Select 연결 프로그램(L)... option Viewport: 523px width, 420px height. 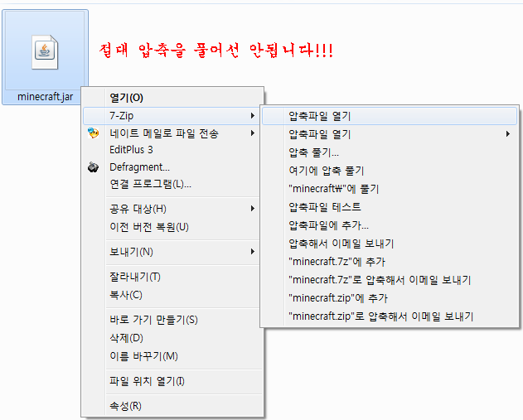coord(172,184)
